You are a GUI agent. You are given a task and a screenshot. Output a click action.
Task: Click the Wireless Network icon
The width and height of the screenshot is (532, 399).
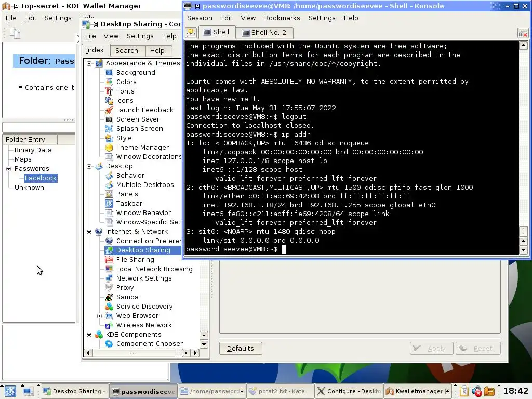[109, 325]
